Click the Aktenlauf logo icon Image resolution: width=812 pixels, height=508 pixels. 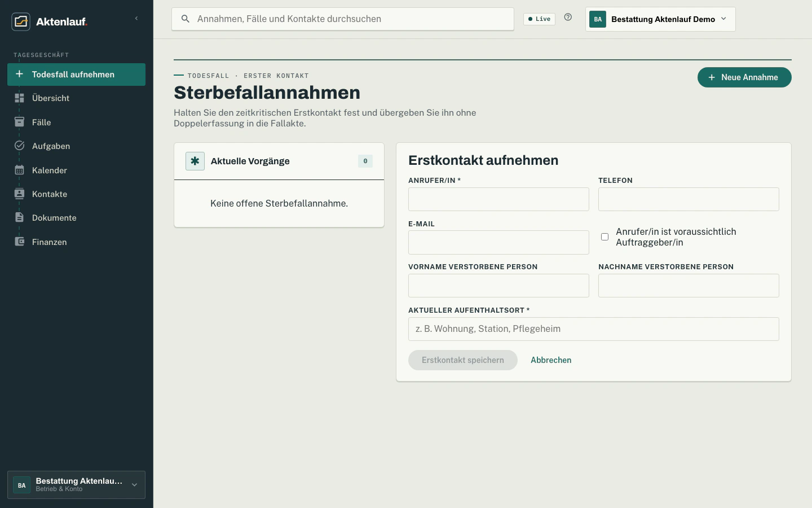click(21, 21)
